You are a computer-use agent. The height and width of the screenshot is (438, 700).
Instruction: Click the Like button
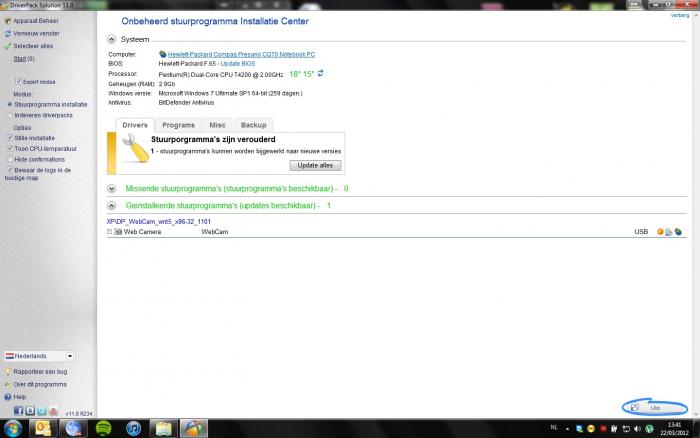pos(654,407)
